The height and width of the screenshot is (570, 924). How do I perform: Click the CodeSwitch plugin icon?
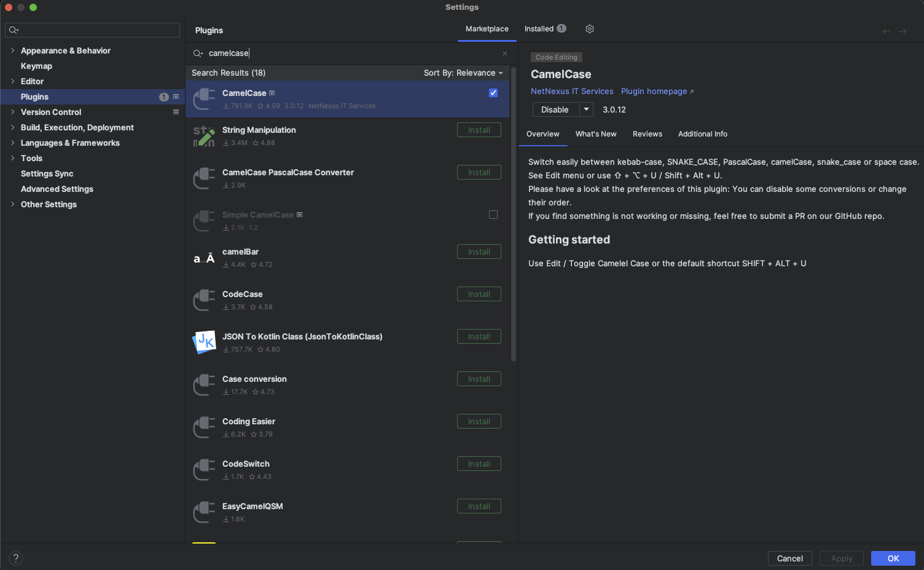click(x=204, y=470)
